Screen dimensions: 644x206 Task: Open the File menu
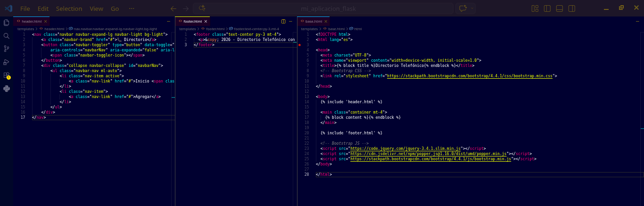coord(25,8)
